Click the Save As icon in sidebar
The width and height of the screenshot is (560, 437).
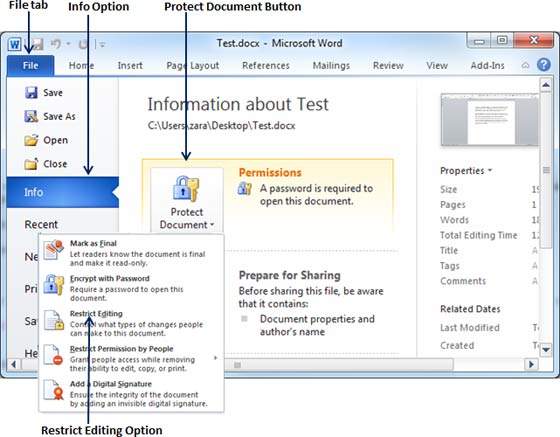(x=31, y=116)
